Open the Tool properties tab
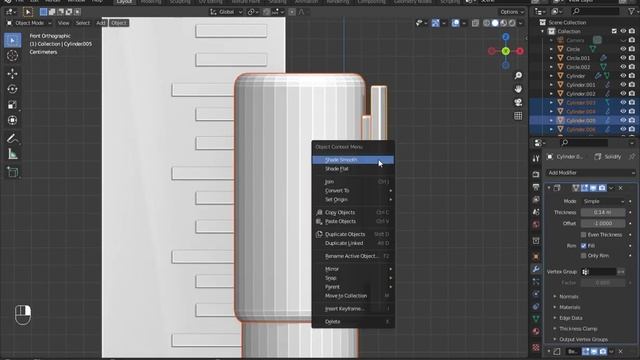Image resolution: width=640 pixels, height=360 pixels. pos(536,159)
